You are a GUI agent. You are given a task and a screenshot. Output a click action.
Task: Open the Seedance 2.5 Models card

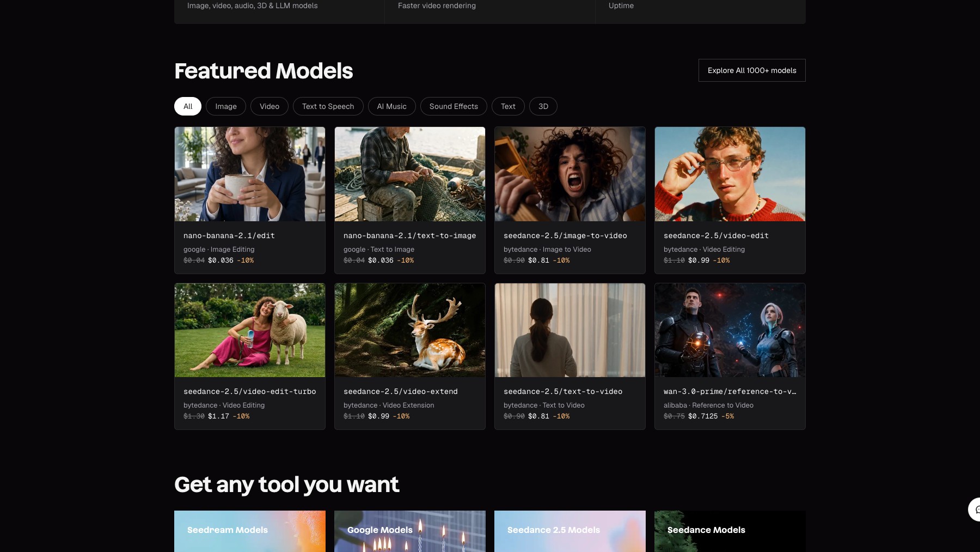(570, 531)
